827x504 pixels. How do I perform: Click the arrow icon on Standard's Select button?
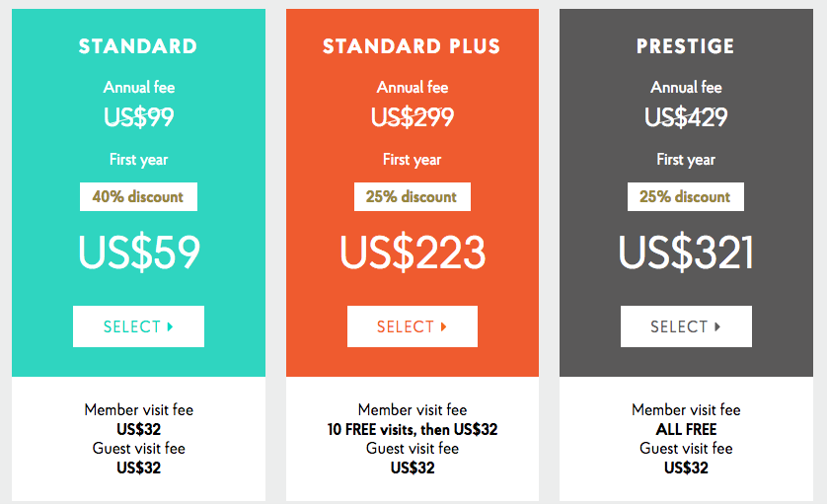pos(170,326)
